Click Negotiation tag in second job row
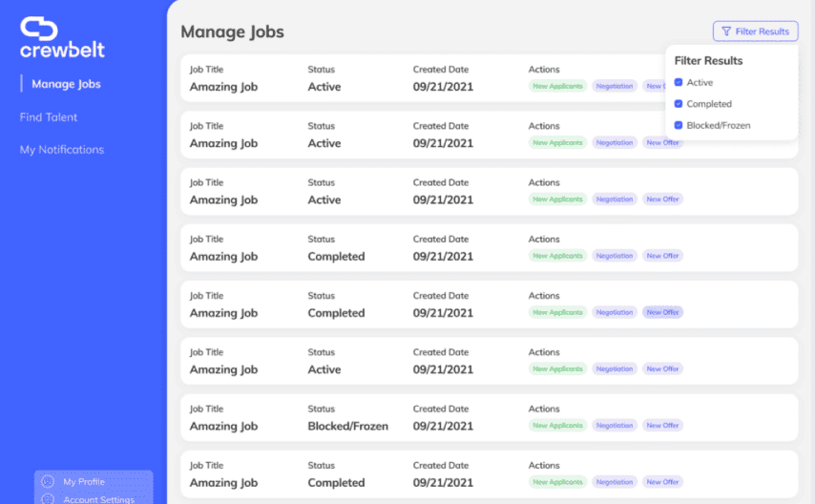The width and height of the screenshot is (815, 504). click(614, 143)
